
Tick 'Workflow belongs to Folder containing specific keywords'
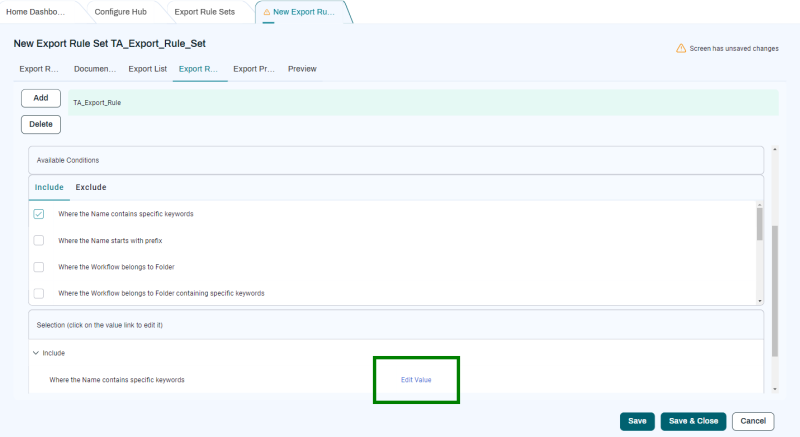click(x=39, y=293)
